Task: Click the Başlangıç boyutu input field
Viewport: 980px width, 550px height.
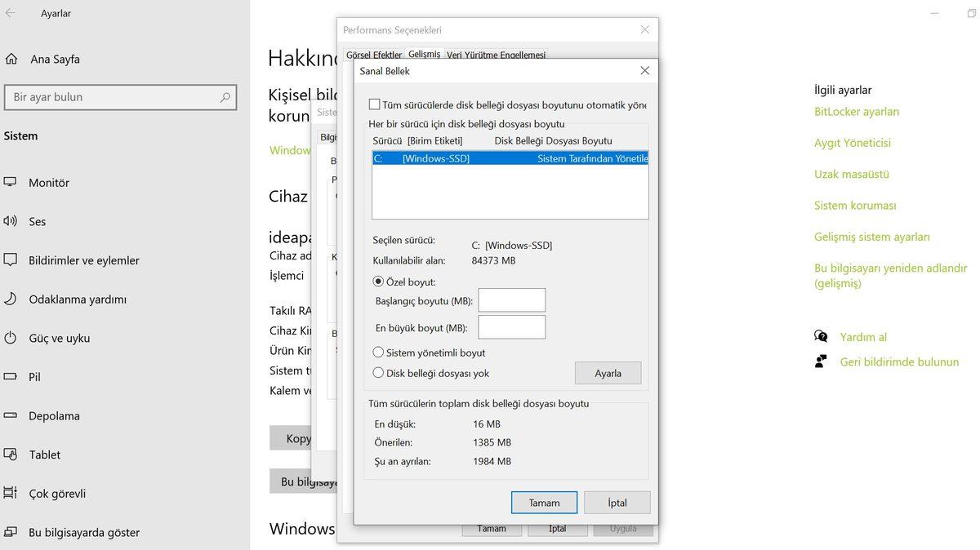Action: point(511,300)
